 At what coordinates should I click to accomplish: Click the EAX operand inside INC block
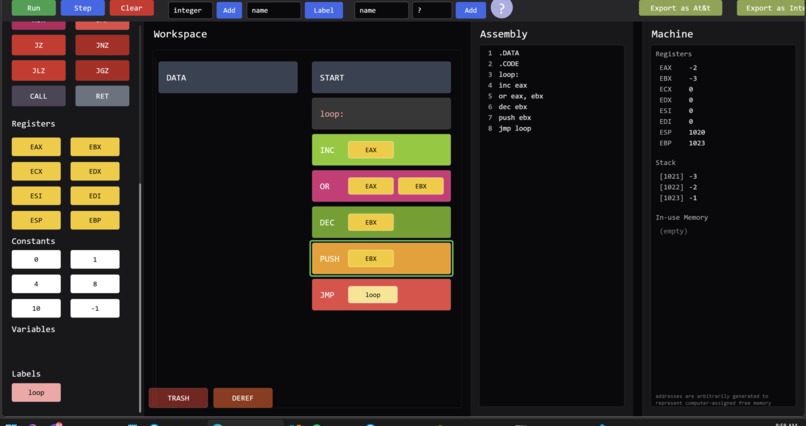point(371,150)
